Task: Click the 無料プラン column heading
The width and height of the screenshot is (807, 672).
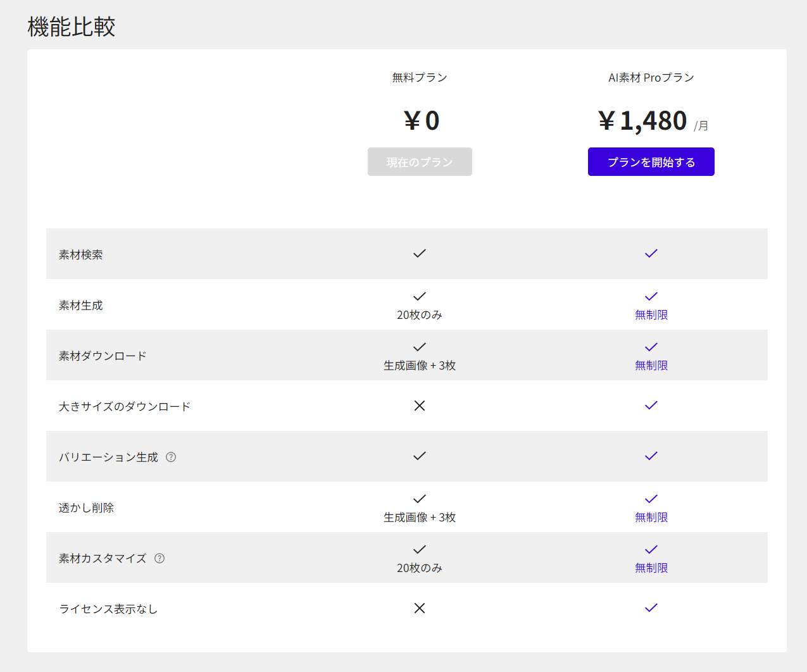Action: pos(419,78)
